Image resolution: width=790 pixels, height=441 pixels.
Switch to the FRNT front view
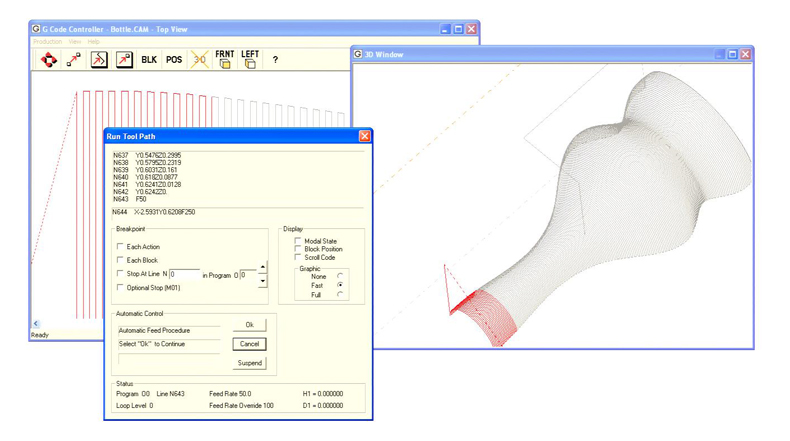pos(225,60)
